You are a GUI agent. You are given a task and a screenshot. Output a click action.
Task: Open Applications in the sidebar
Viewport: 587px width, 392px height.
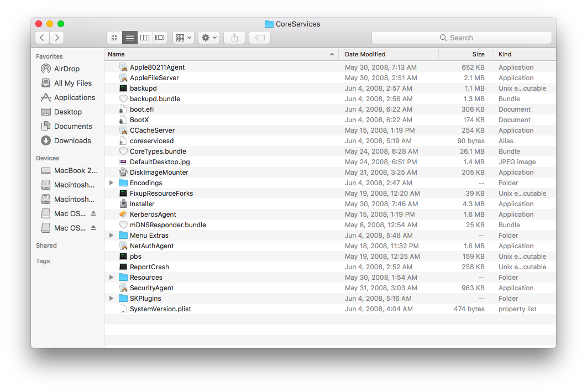[67, 97]
